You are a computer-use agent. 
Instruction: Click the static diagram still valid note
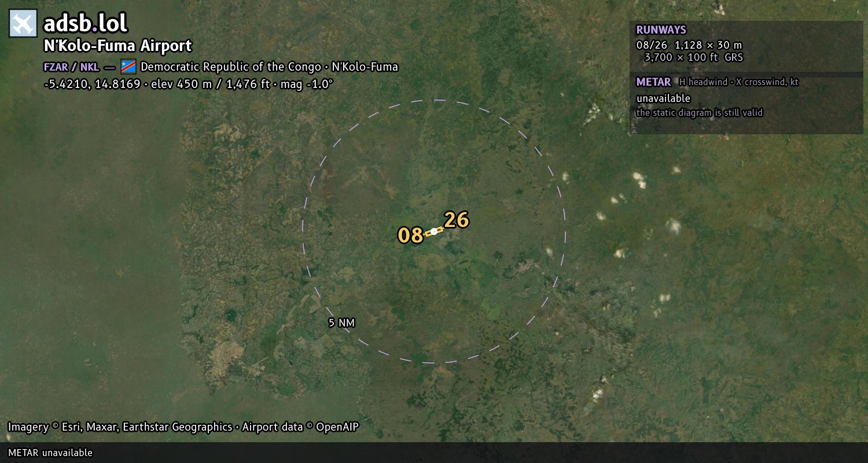pyautogui.click(x=700, y=113)
